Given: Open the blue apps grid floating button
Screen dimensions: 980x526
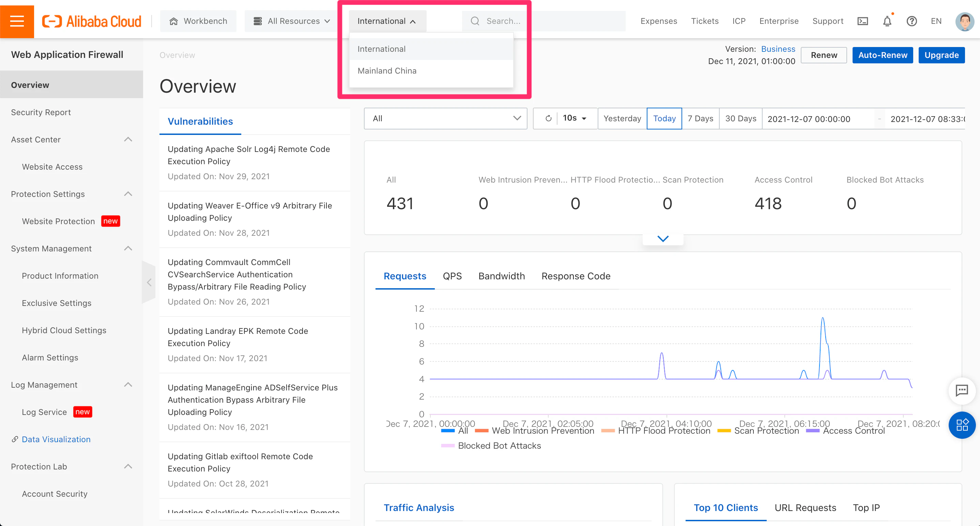Looking at the screenshot, I should (x=962, y=425).
